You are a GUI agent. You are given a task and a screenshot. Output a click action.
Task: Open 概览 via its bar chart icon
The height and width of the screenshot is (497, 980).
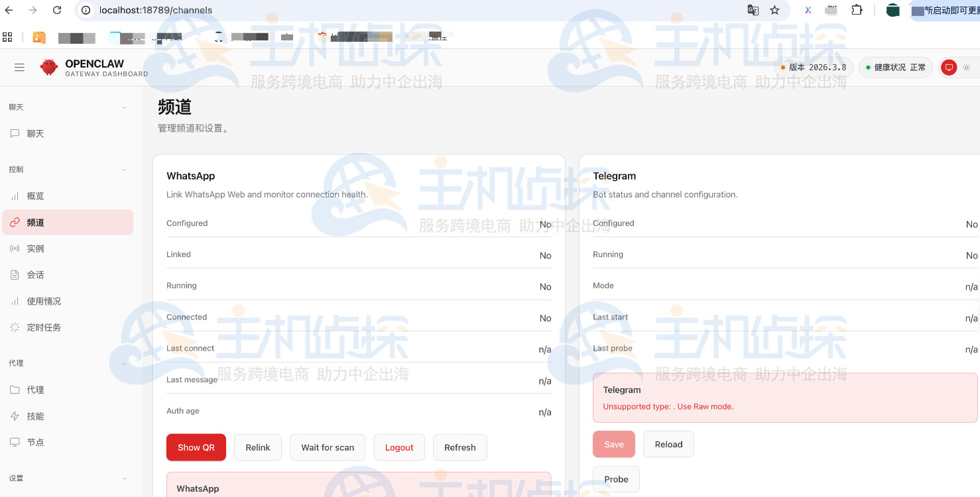tap(15, 196)
